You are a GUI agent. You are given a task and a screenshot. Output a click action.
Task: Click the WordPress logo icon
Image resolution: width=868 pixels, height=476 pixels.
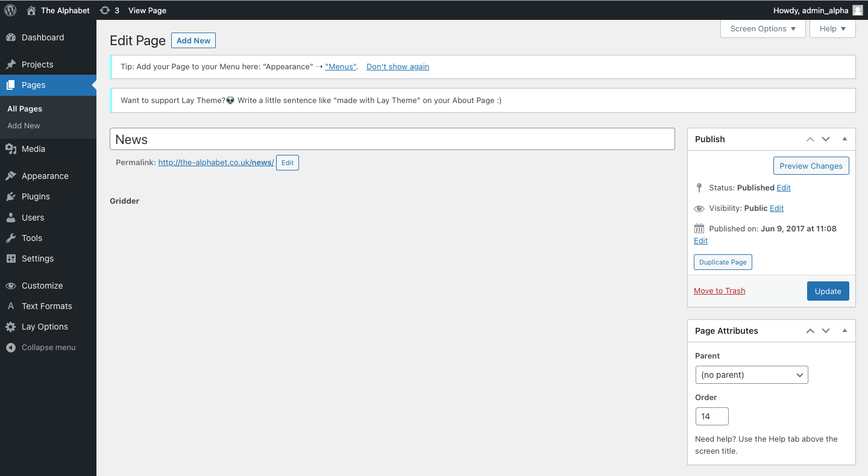pyautogui.click(x=10, y=10)
